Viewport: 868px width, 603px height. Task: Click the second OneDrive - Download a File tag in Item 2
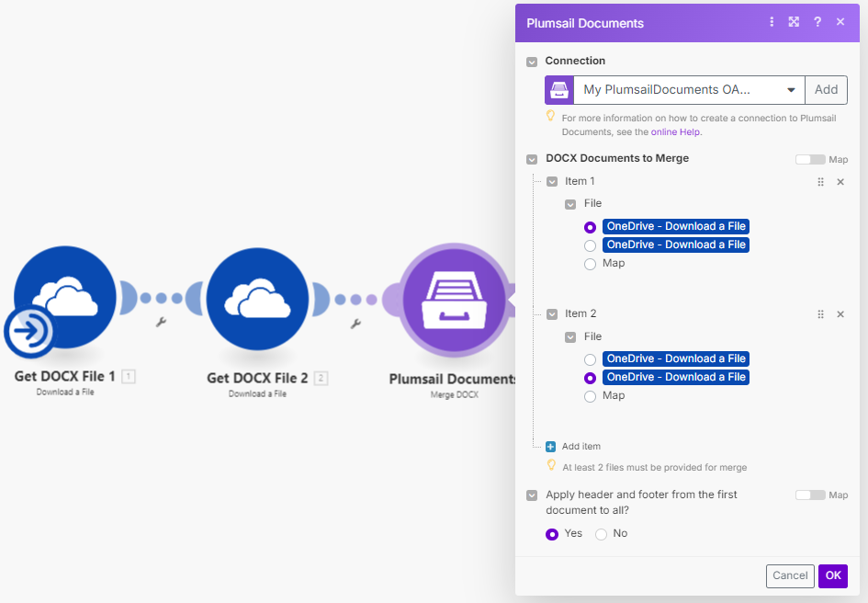pyautogui.click(x=676, y=377)
